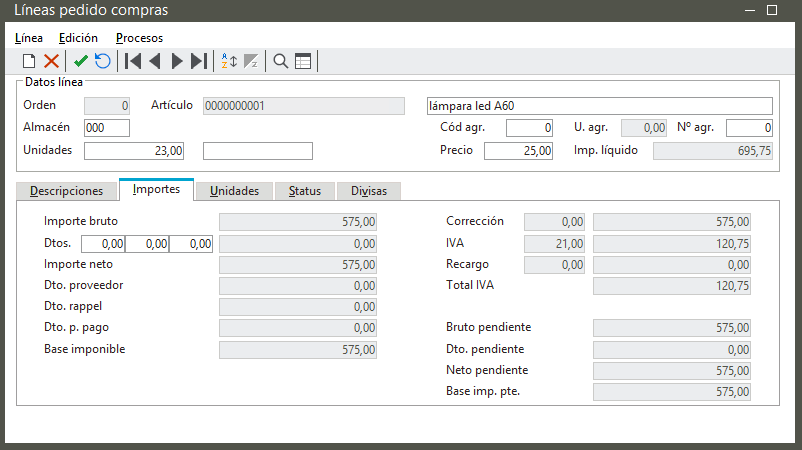Click the Dto. rappel value
This screenshot has height=450, width=802.
(298, 307)
